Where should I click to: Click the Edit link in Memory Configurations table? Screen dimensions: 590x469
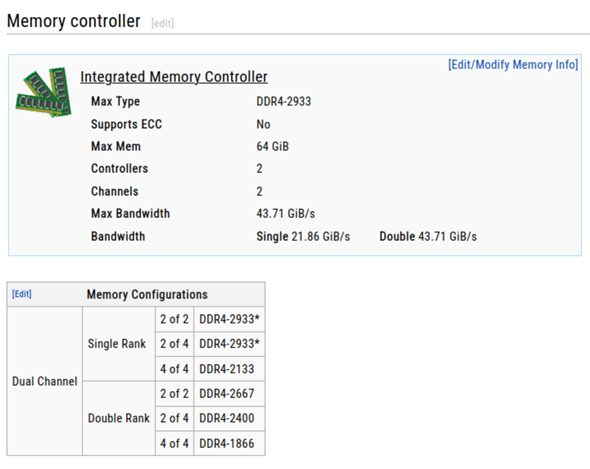point(22,294)
